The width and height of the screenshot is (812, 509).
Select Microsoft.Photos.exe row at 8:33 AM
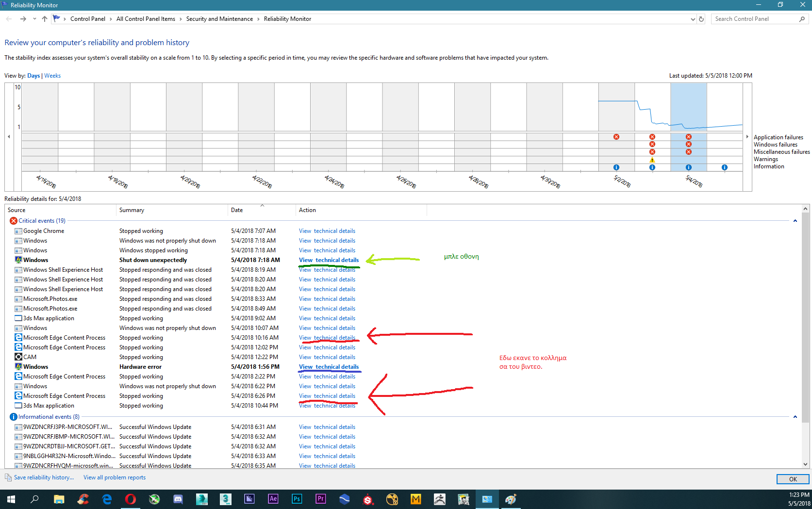(x=403, y=299)
